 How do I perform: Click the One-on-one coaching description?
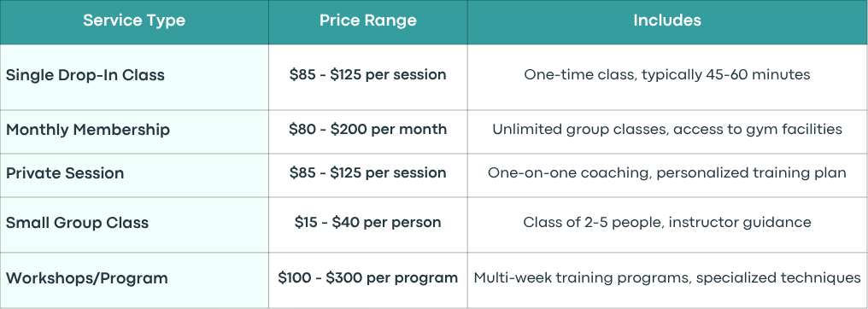[x=667, y=173]
